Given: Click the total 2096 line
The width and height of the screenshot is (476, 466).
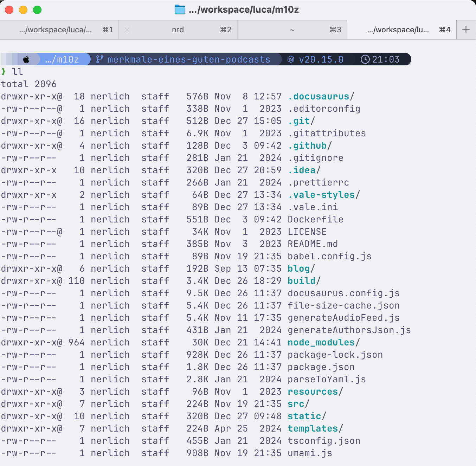Looking at the screenshot, I should tap(29, 84).
